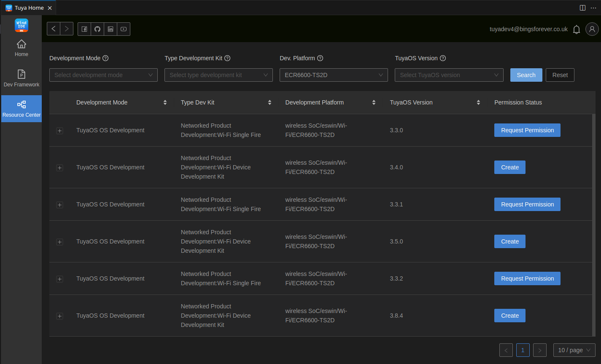Click the Reset button
601x364 pixels.
pos(560,75)
